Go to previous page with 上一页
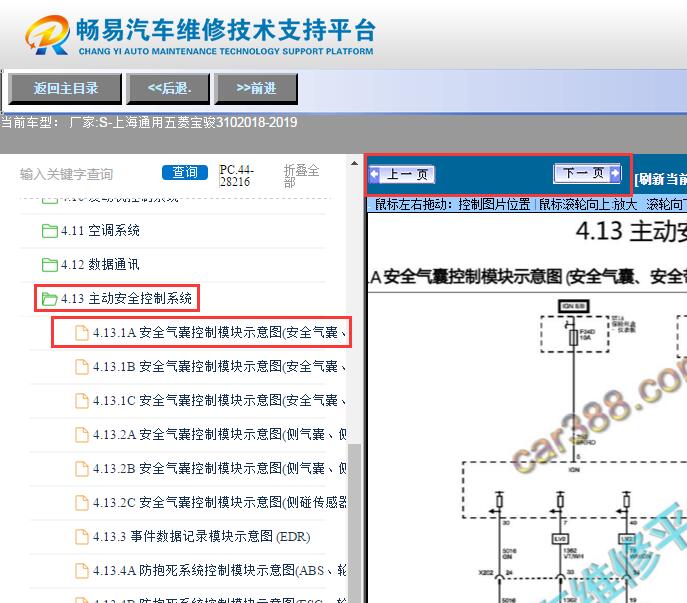The image size is (687, 603). [402, 174]
